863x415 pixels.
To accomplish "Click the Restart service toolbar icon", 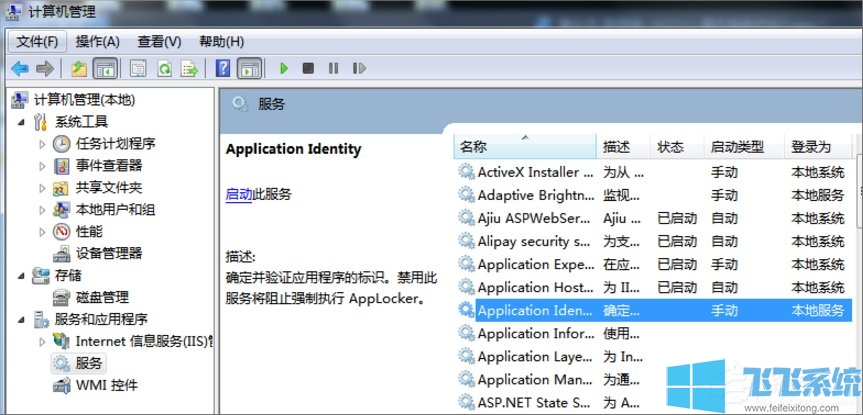I will 357,69.
